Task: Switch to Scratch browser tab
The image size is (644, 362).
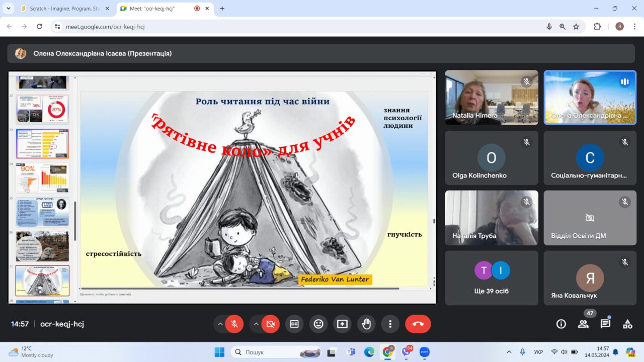Action: [x=65, y=9]
